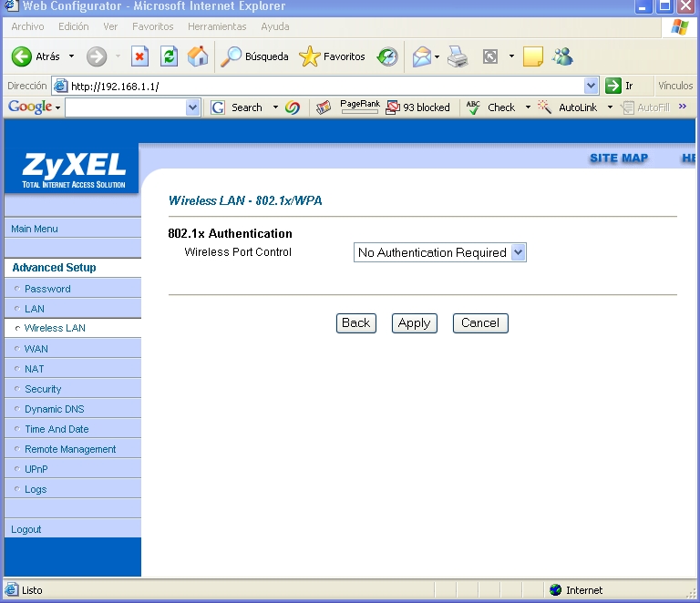Viewport: 700px width, 603px height.
Task: Click the ZyXEL logo
Action: (x=74, y=169)
